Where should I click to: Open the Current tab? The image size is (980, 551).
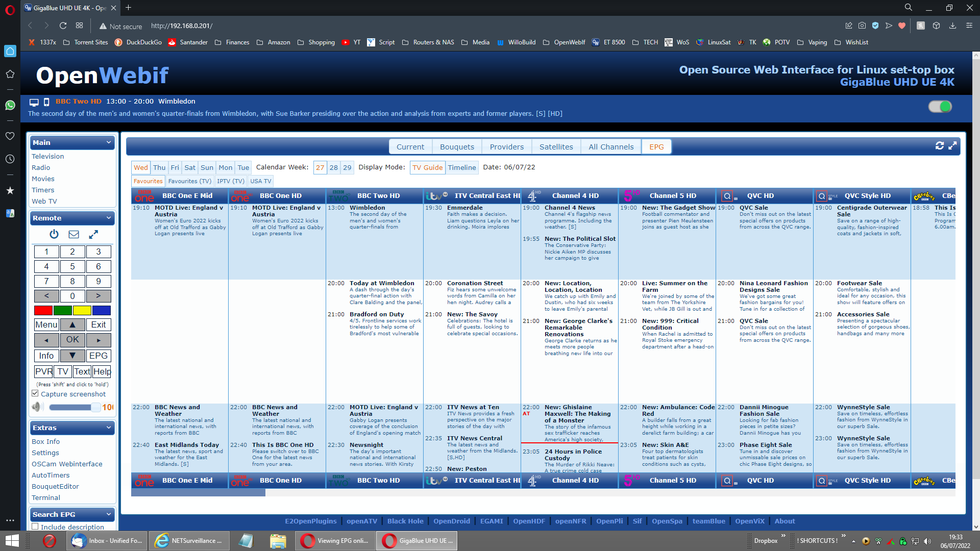(x=410, y=147)
